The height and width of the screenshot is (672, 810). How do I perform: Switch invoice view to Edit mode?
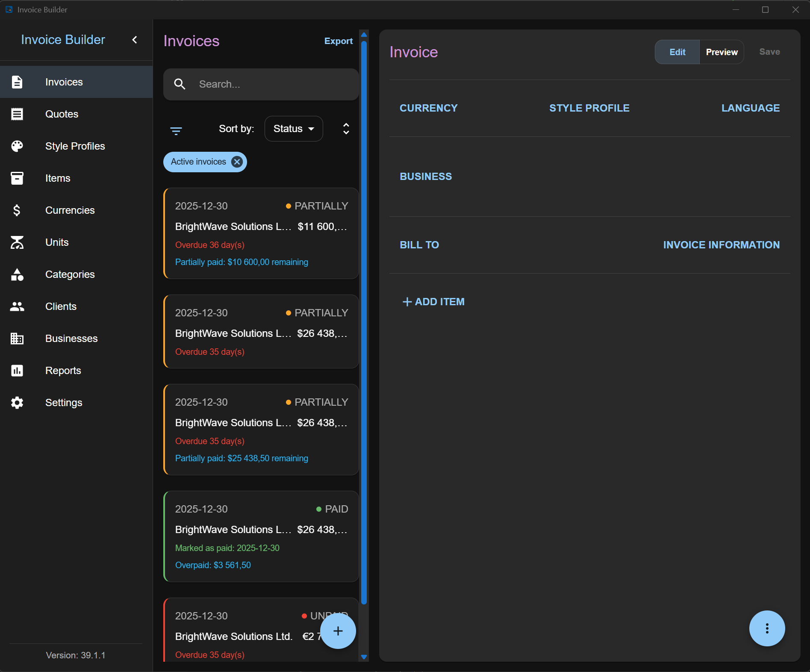point(677,52)
